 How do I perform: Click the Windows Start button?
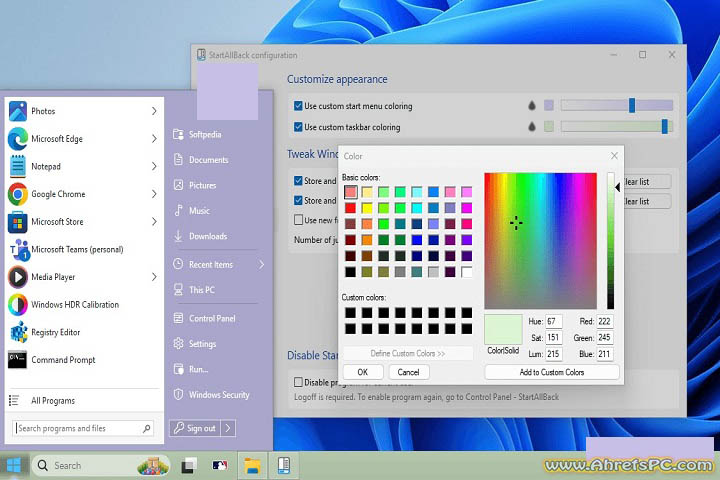14,465
